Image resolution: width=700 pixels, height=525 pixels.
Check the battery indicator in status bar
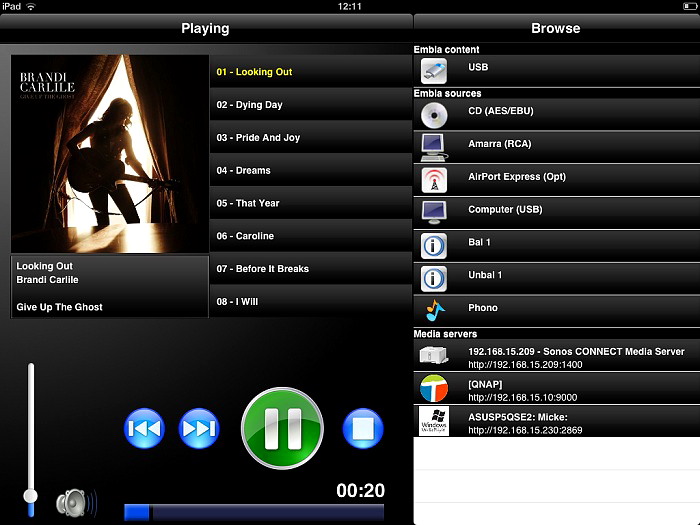tap(689, 6)
